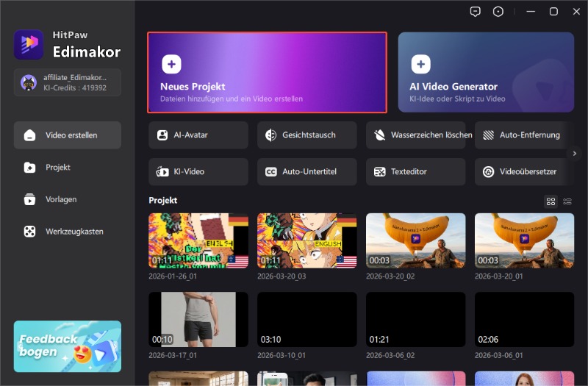
Task: Open the Videoübersetzer tool
Action: click(x=523, y=171)
